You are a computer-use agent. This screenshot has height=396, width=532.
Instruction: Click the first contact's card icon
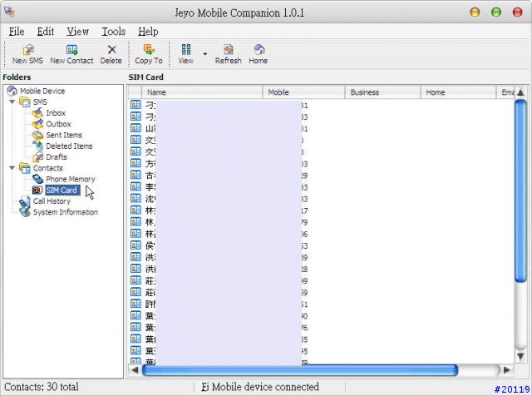click(x=135, y=105)
